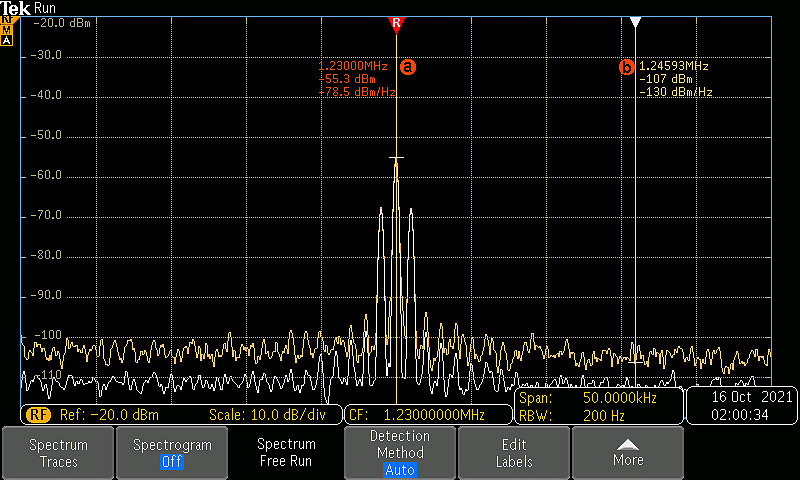Screen dimensions: 800x480
Task: Select the orange marker b circle label
Action: coord(627,67)
